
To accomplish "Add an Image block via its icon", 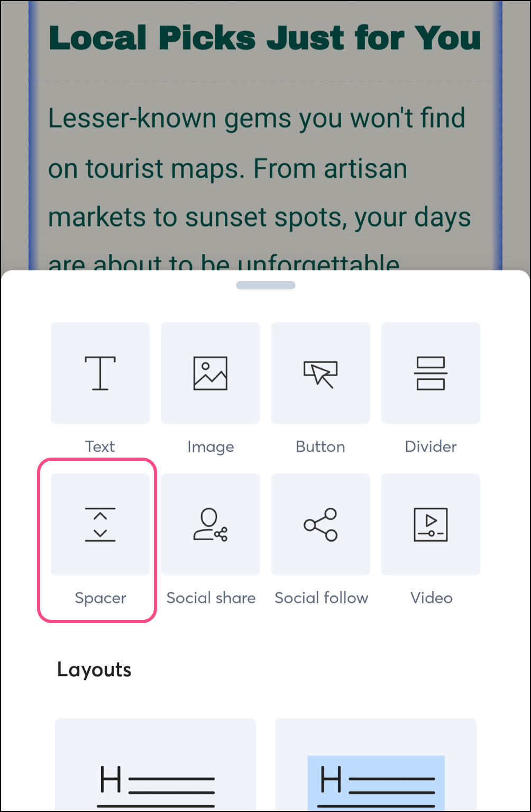I will coord(210,373).
